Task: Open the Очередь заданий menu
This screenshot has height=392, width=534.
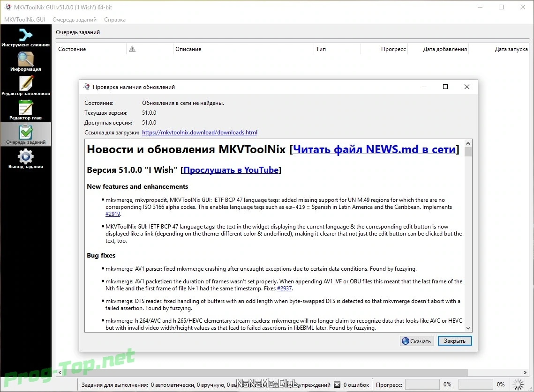Action: pyautogui.click(x=75, y=19)
